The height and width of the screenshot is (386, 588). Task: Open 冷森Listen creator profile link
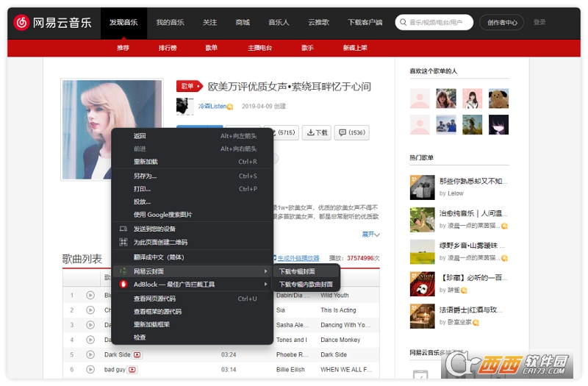[212, 106]
